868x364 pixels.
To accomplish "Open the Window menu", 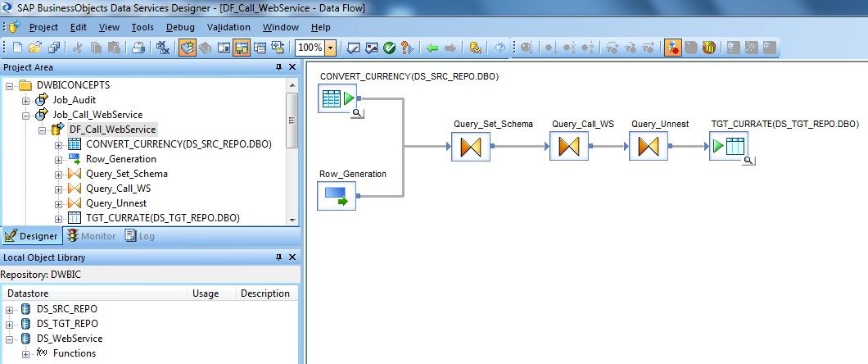I will click(x=281, y=27).
